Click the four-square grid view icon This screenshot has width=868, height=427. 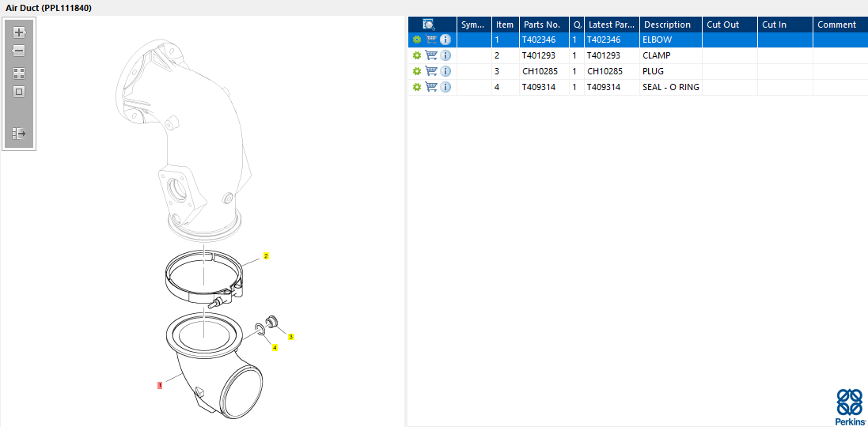19,74
